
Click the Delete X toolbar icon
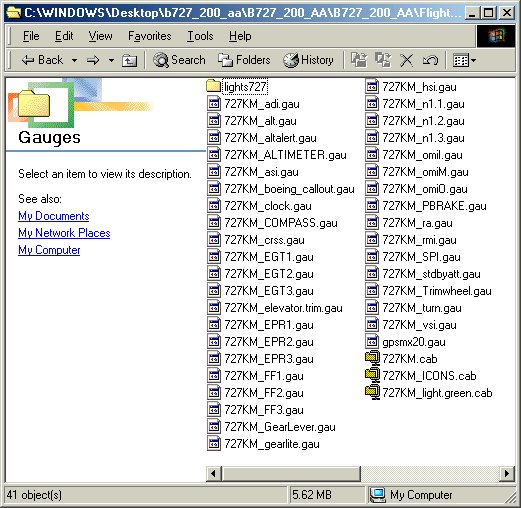tap(406, 60)
